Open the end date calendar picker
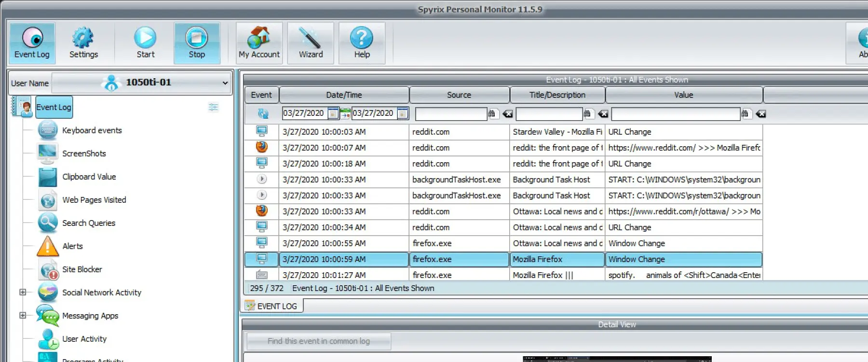868x362 pixels. pyautogui.click(x=403, y=113)
